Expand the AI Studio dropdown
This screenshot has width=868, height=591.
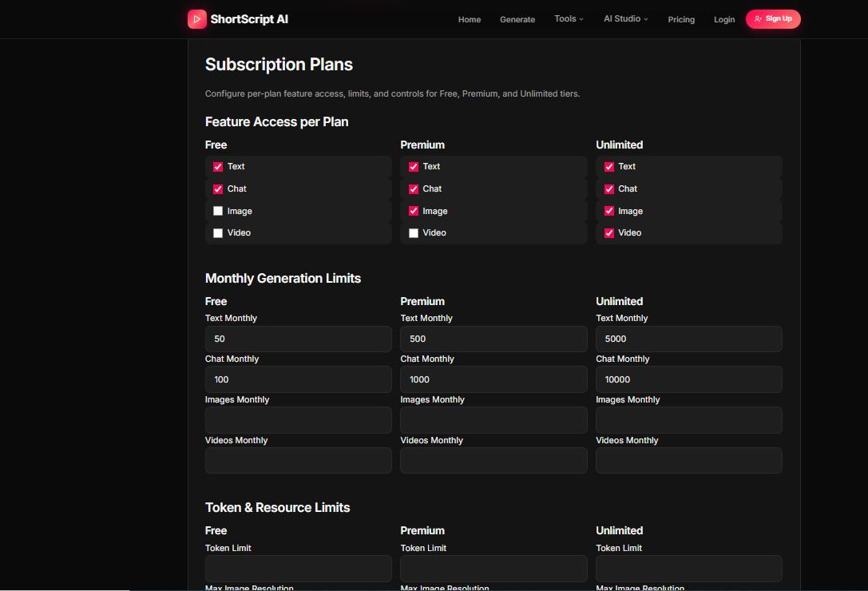coord(625,19)
